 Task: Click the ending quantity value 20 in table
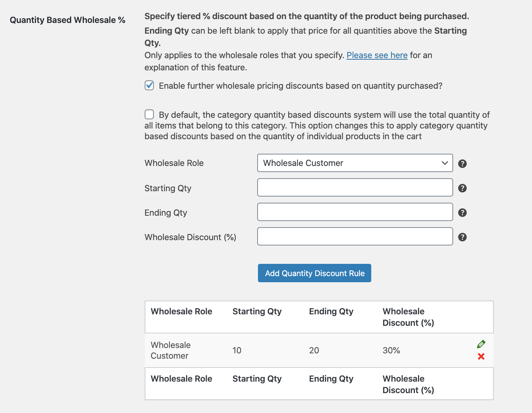tap(314, 350)
